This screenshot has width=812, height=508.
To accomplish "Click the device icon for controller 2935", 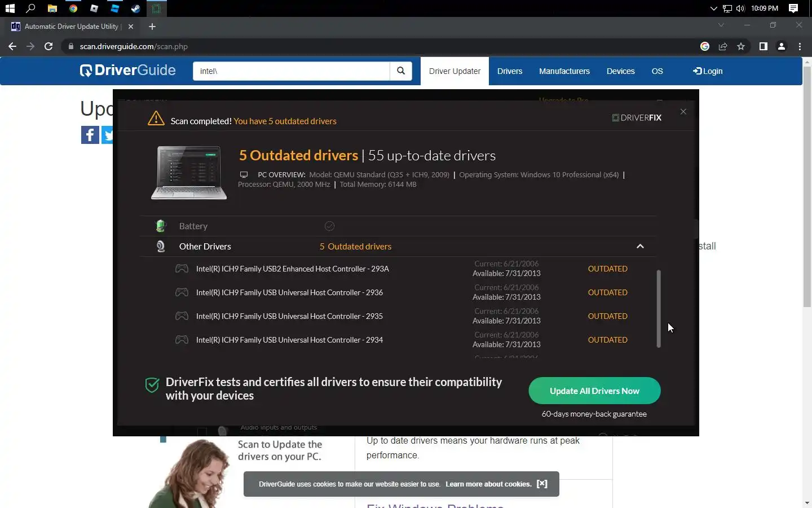I will (182, 316).
